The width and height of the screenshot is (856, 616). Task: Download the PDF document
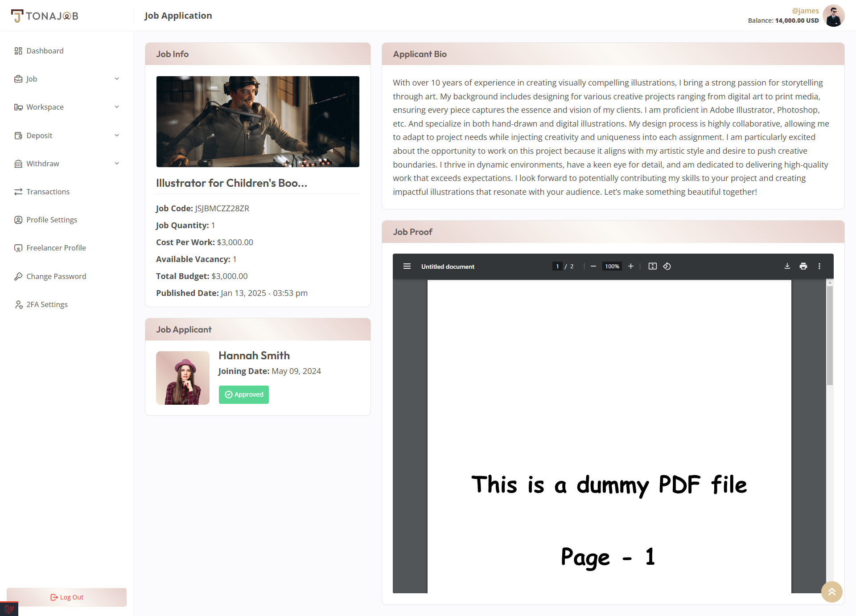coord(787,266)
